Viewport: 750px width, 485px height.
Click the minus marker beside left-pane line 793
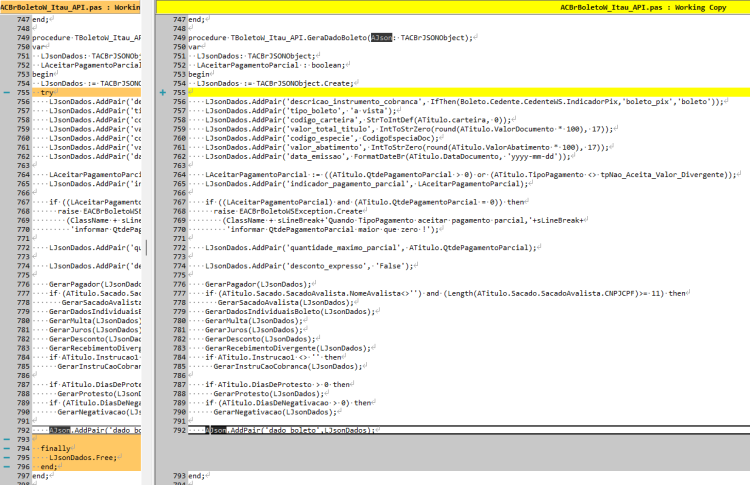(7, 439)
